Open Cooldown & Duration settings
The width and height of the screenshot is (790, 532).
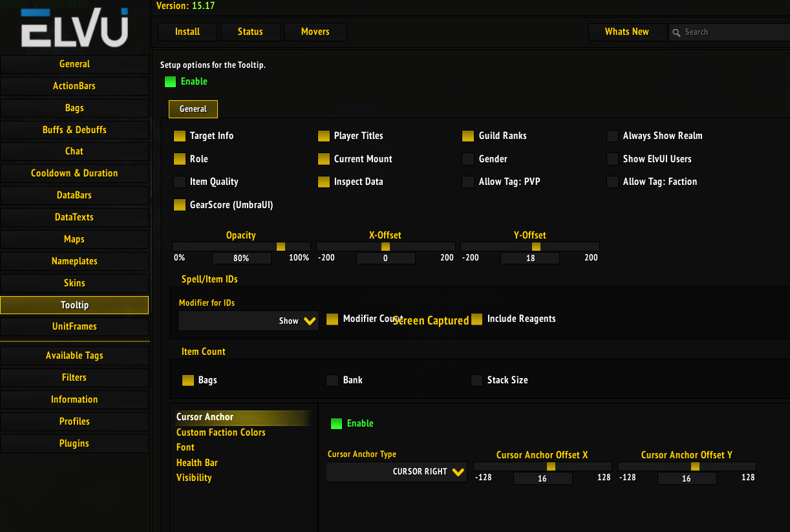click(74, 173)
